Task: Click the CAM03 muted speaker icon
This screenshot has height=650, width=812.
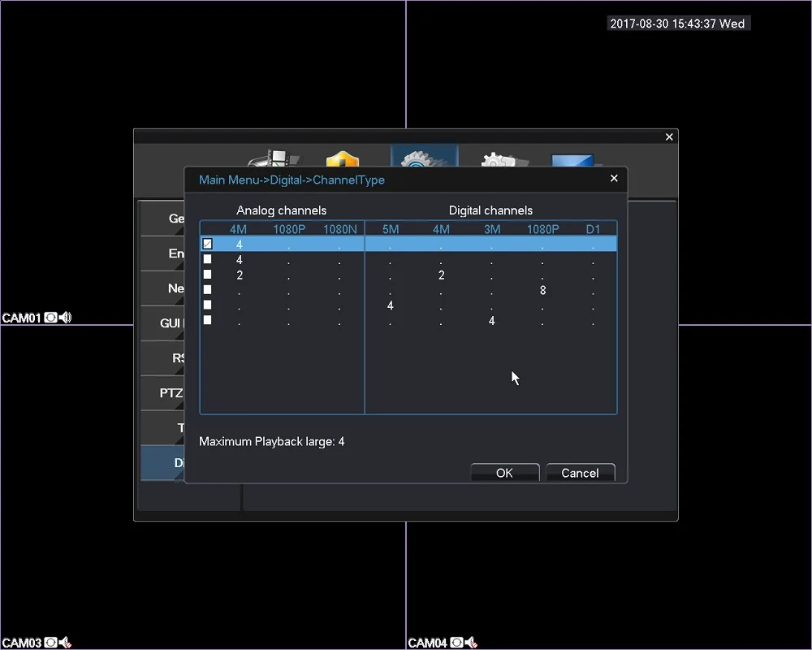Action: click(x=65, y=643)
